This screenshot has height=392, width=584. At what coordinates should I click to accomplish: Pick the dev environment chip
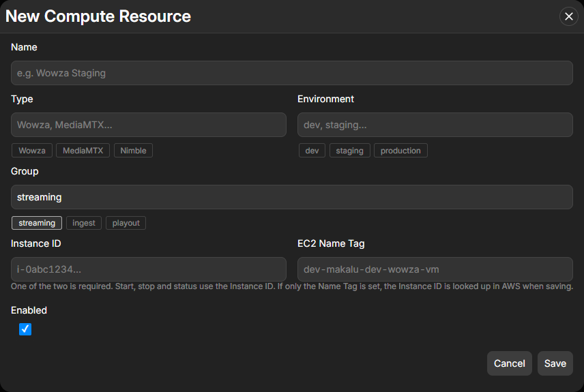click(x=312, y=151)
